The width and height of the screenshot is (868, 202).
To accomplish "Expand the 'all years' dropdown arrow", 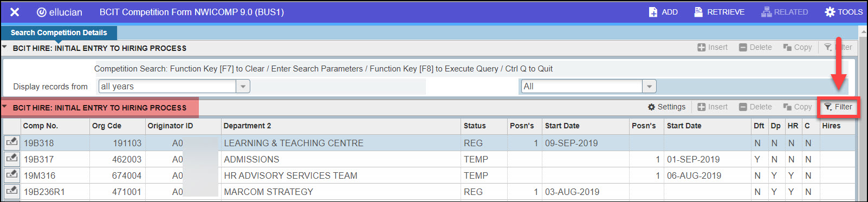I will coord(243,87).
